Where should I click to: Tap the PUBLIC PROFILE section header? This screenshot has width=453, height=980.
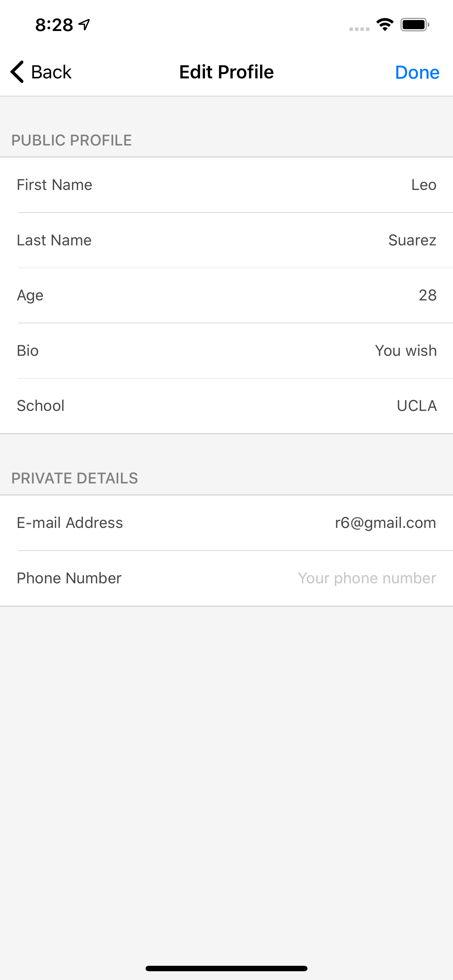[x=71, y=140]
